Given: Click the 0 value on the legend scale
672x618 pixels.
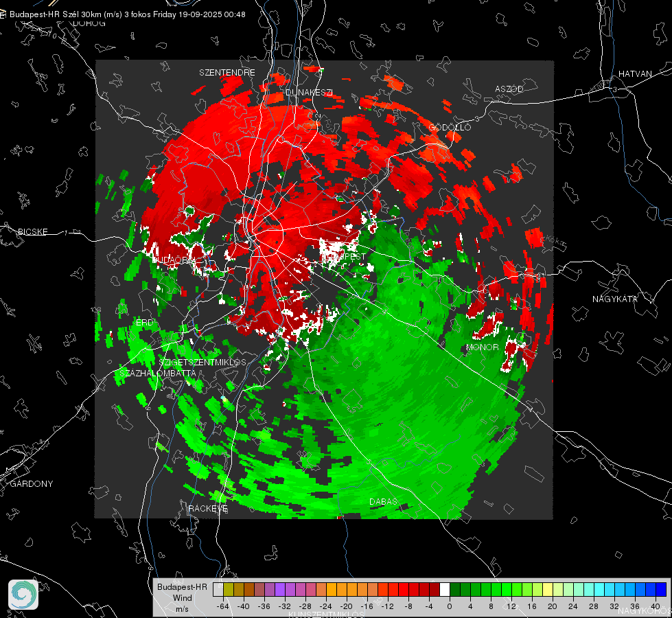Looking at the screenshot, I should coord(449,606).
